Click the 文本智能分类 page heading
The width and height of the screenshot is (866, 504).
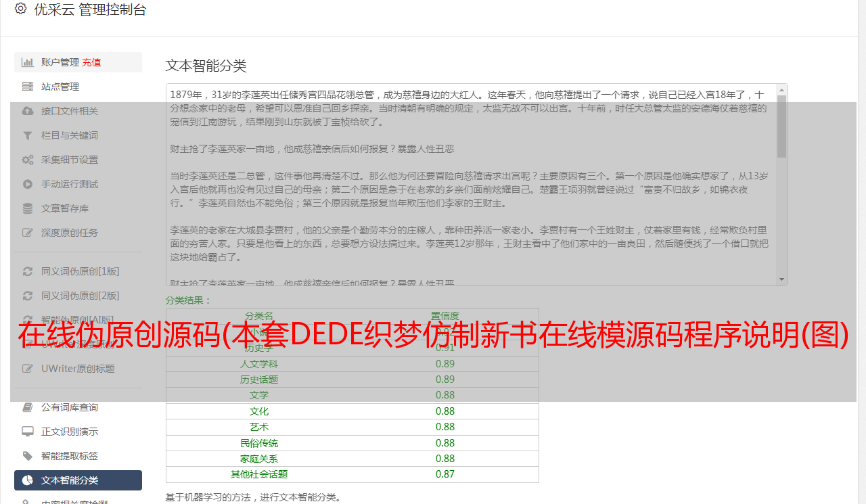(x=206, y=66)
